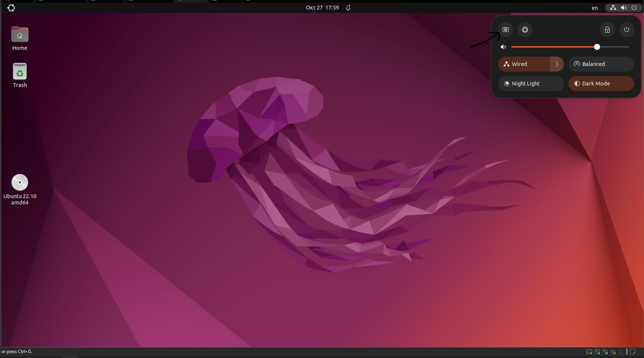Toggle the Wired network connection
The width and height of the screenshot is (644, 358).
(x=524, y=64)
